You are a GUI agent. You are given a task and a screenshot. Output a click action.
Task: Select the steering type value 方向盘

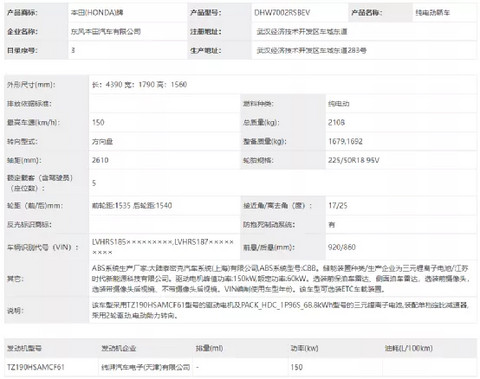(103, 141)
